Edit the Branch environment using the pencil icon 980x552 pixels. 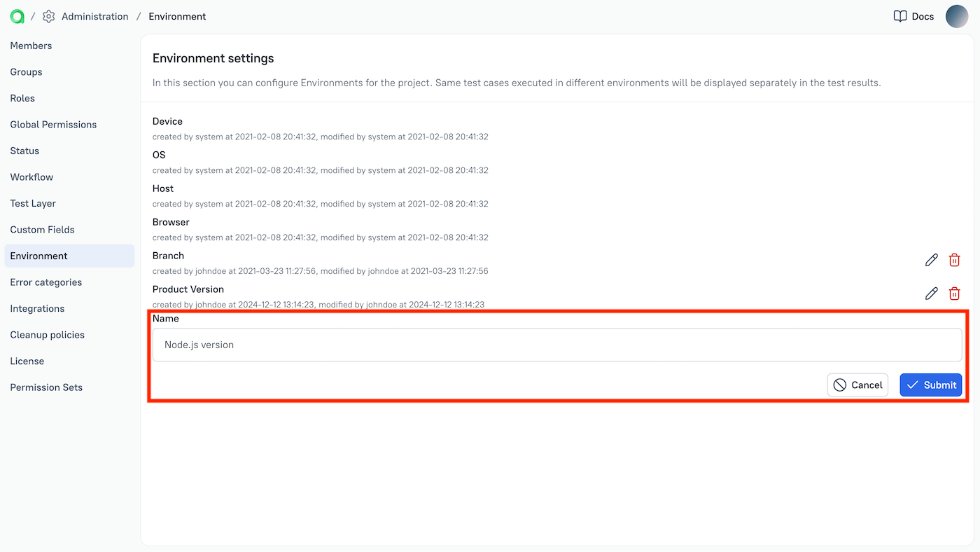click(x=931, y=260)
